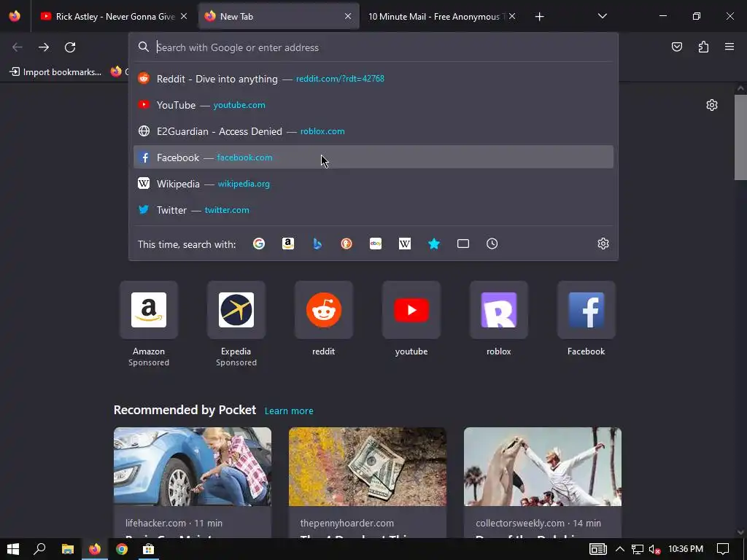747x560 pixels.
Task: Open the Extensions puzzle icon
Action: tap(703, 47)
